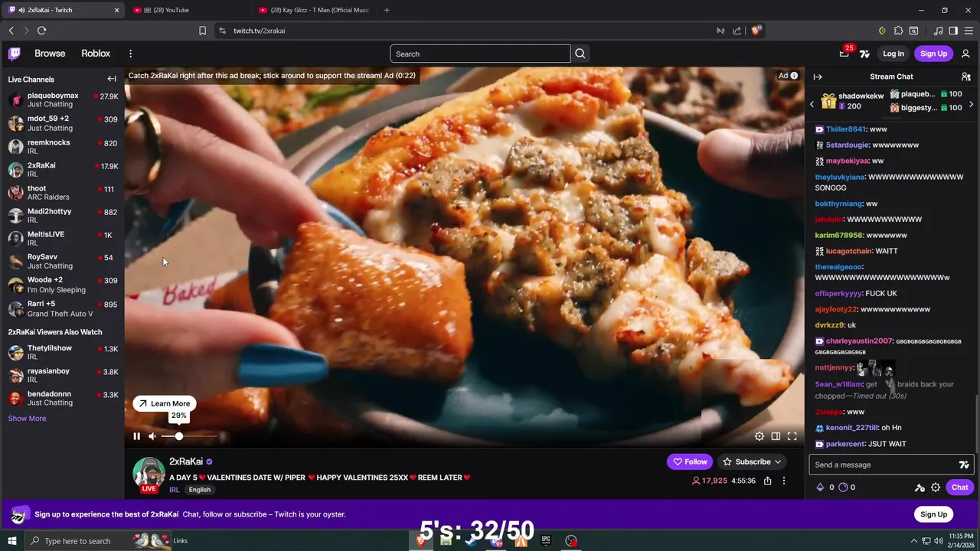
Task: Click Sign Up in top navigation
Action: [933, 54]
